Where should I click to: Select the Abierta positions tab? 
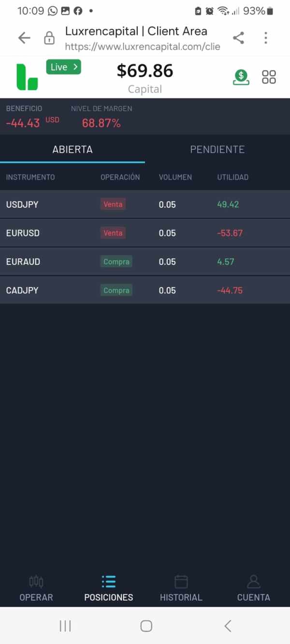(x=72, y=149)
